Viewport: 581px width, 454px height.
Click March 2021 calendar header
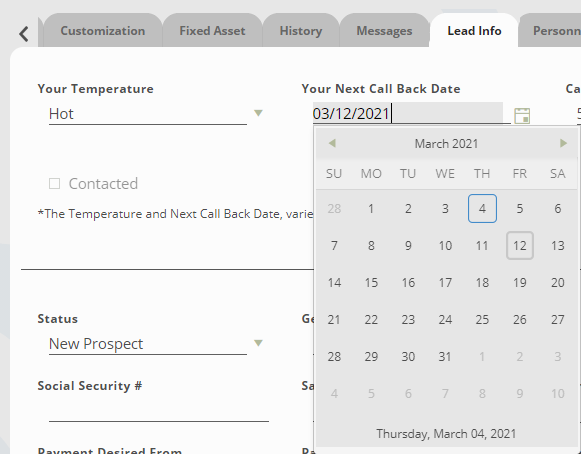pos(446,143)
